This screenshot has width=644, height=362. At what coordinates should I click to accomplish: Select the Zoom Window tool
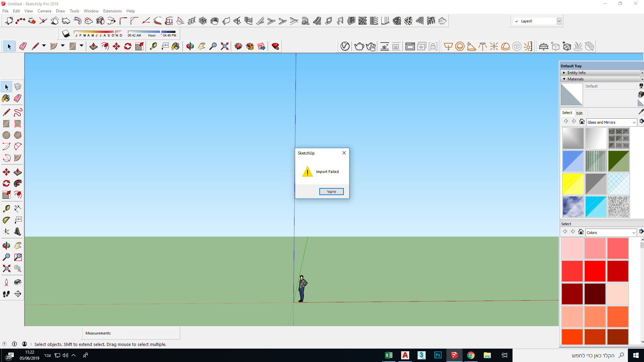pyautogui.click(x=17, y=257)
